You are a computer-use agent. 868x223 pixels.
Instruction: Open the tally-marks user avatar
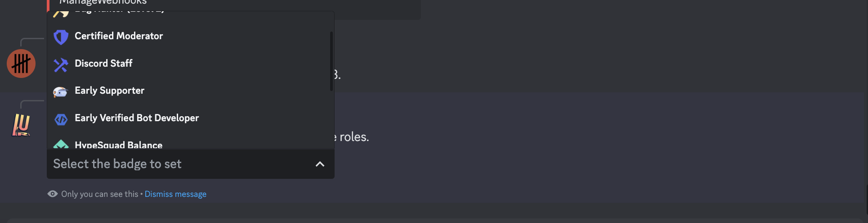(21, 64)
